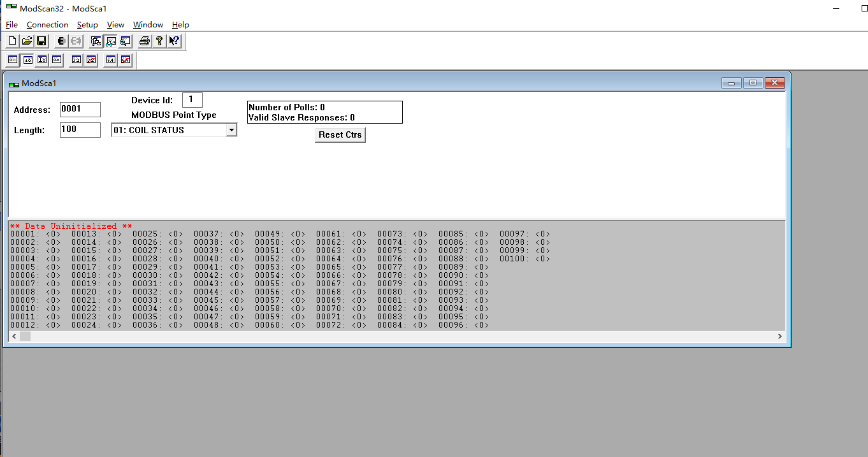
Task: Set display format to Swapped 32-bit Float
Action: (x=91, y=60)
